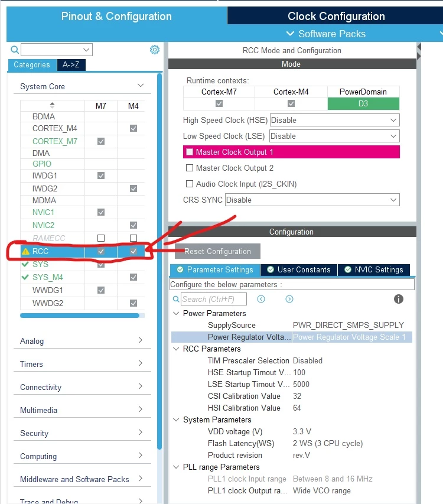Click the sort arrows in table header

tap(52, 105)
